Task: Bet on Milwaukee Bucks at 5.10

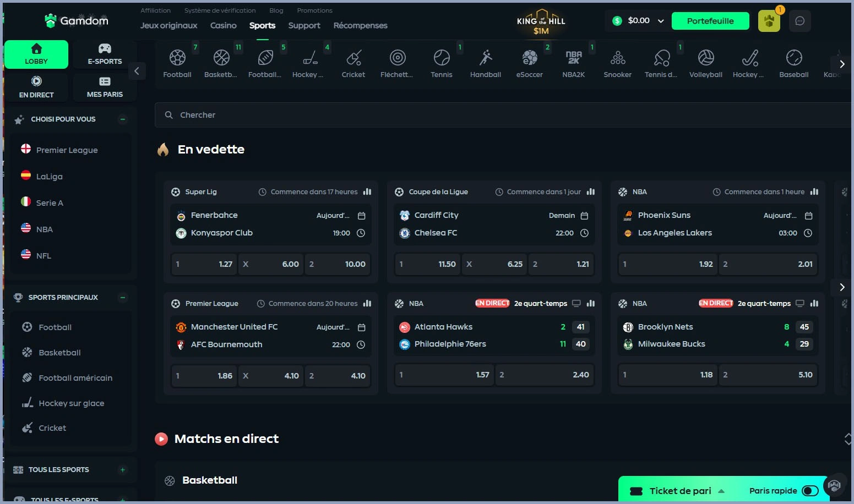Action: pyautogui.click(x=768, y=375)
